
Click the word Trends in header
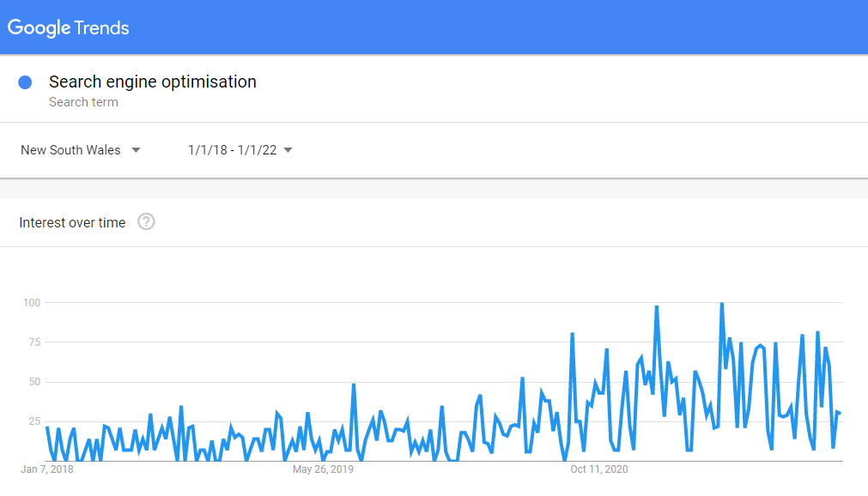(102, 27)
